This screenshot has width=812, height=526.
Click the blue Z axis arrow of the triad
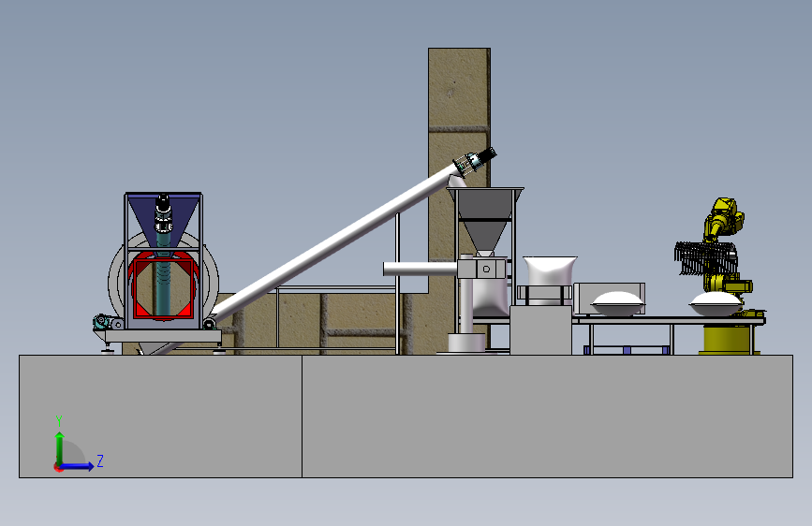(x=78, y=466)
